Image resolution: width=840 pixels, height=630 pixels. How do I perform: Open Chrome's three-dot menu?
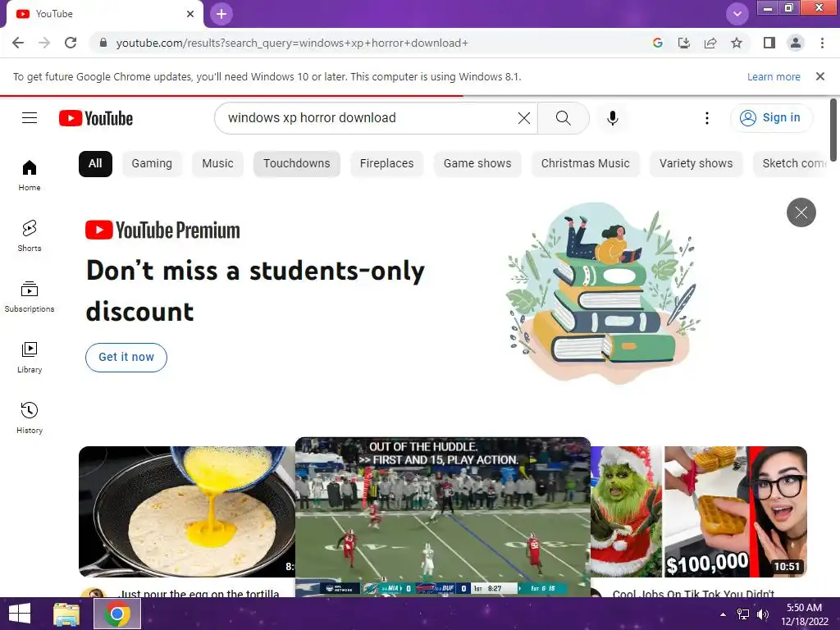(822, 43)
